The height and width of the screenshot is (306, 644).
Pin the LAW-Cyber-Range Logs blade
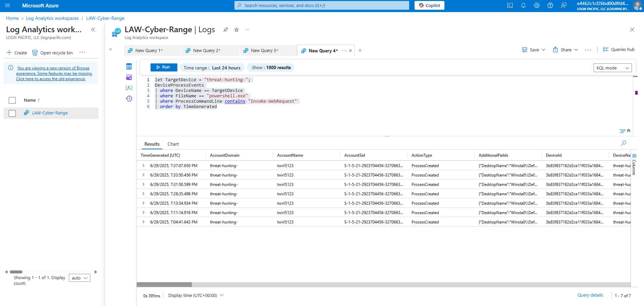(226, 30)
